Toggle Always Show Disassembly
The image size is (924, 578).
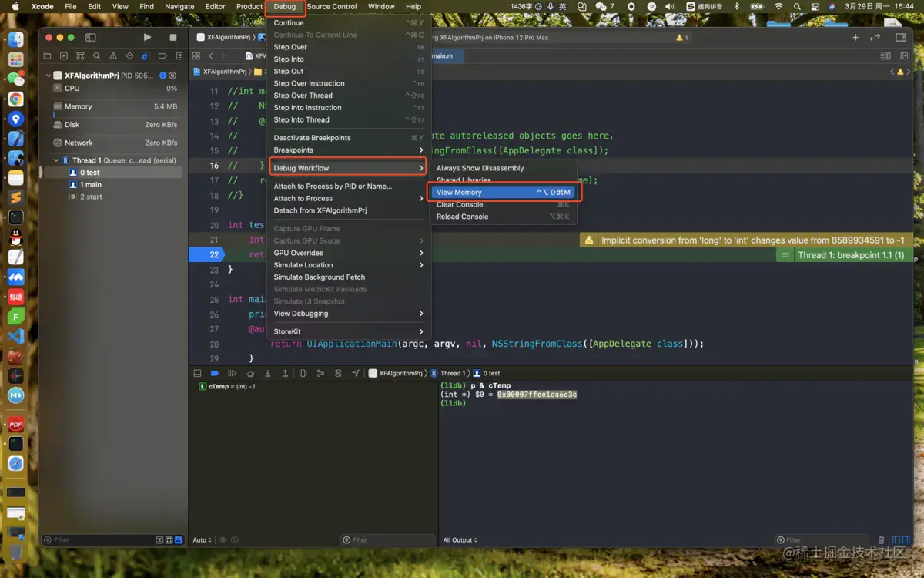click(x=503, y=168)
